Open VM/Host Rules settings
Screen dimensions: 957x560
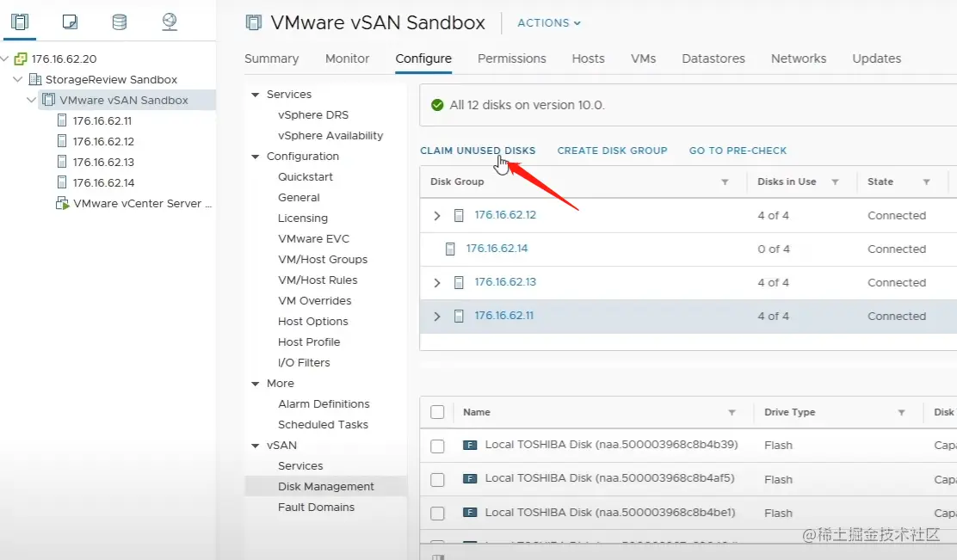click(x=318, y=280)
